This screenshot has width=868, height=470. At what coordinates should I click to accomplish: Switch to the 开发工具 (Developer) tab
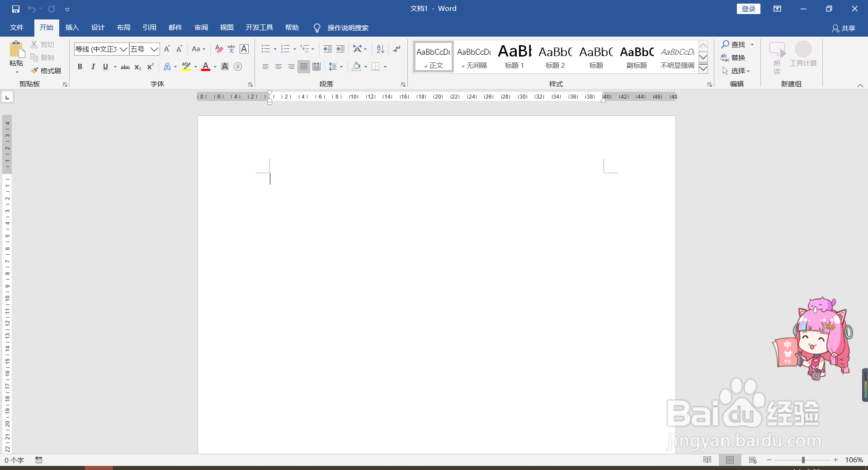(259, 28)
